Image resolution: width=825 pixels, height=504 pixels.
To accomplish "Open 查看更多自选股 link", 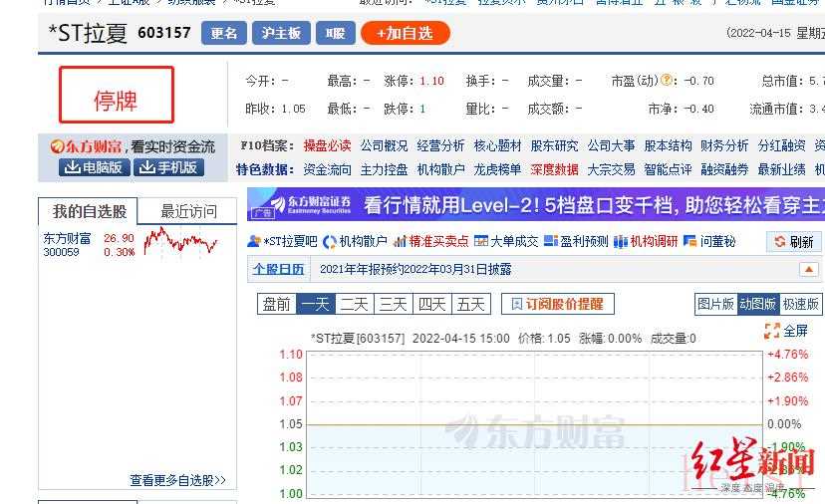I will coord(177,480).
